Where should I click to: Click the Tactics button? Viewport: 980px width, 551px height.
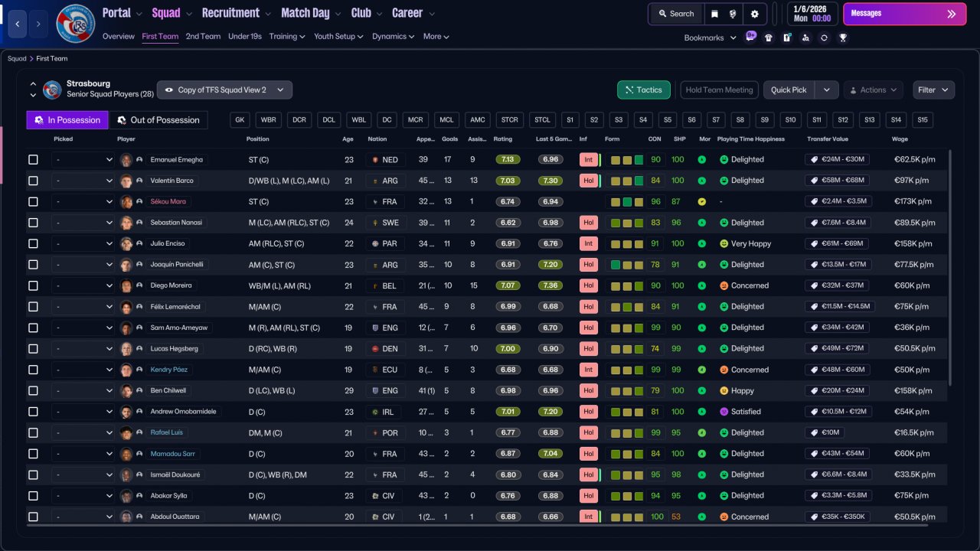pos(644,90)
